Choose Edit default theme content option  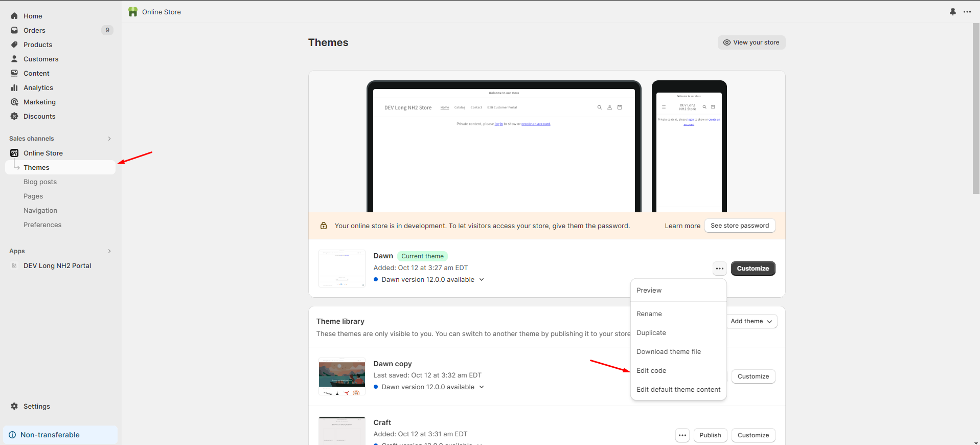pos(678,390)
